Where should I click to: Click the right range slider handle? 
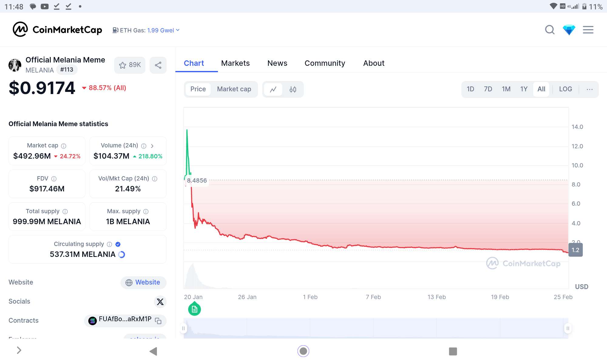(x=568, y=328)
